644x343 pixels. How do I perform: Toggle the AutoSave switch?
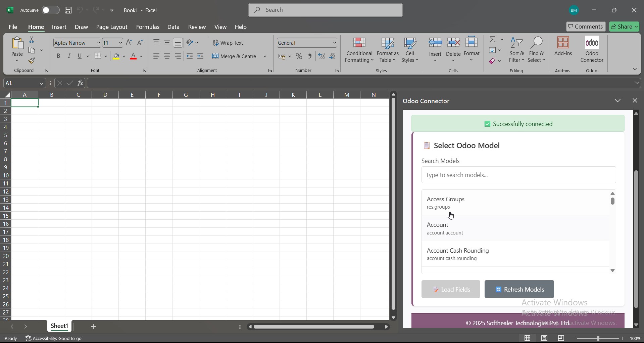pos(50,10)
